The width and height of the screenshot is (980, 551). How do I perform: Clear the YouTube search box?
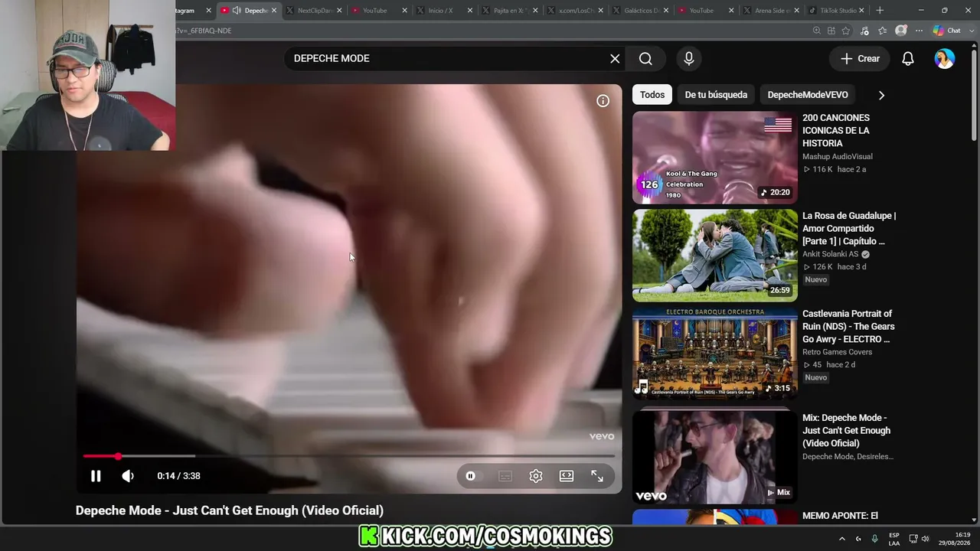point(615,58)
